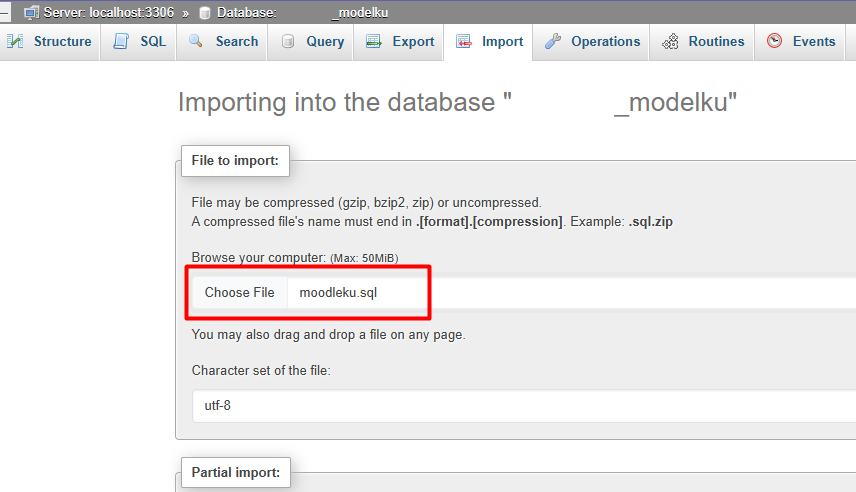Screen dimensions: 856x492
Task: Click the .sql.zip example text
Action: coord(651,222)
